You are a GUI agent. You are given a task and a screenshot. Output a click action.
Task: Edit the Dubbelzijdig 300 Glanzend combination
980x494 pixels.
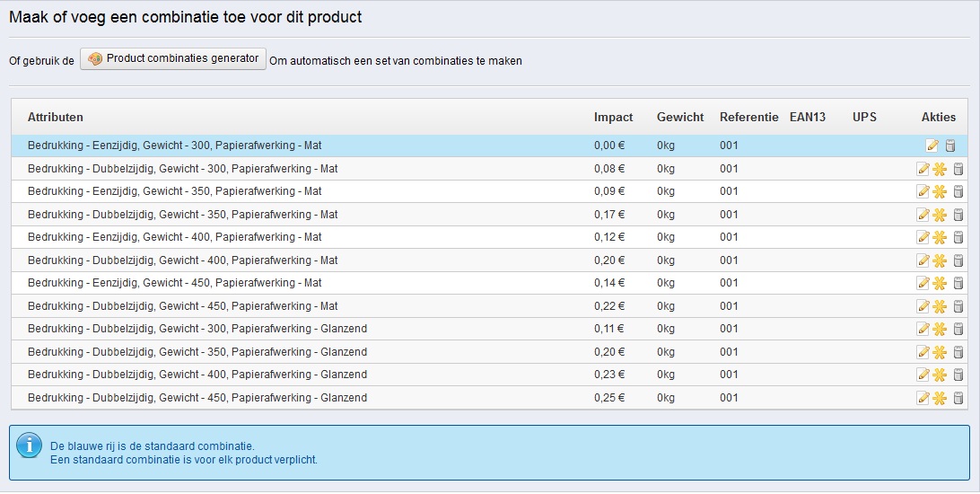923,329
